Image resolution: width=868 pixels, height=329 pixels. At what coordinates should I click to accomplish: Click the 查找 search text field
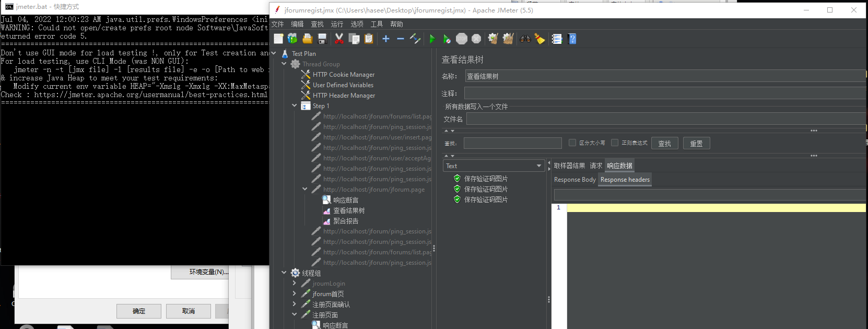(513, 143)
